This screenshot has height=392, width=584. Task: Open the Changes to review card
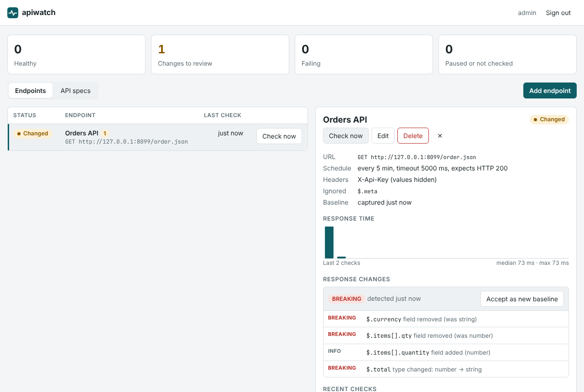pos(220,54)
